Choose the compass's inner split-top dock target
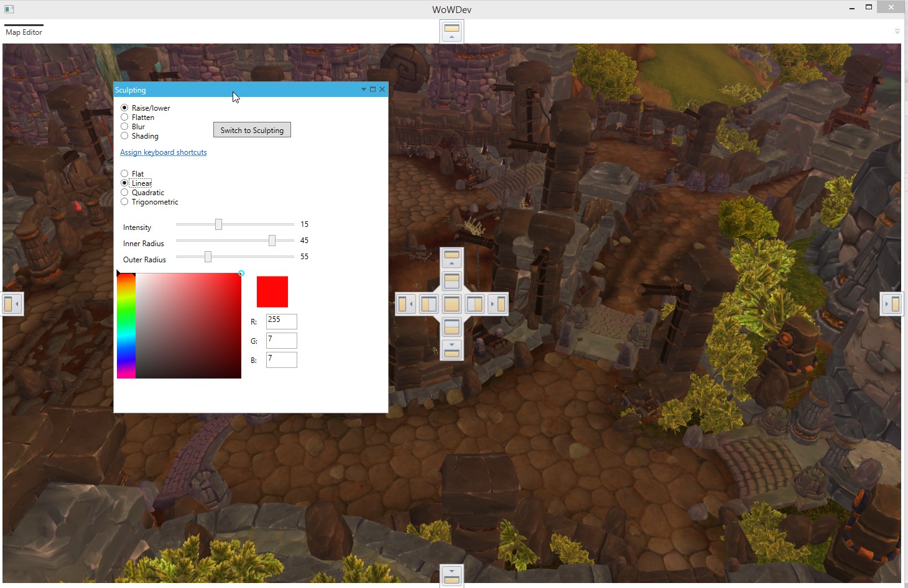Viewport: 908px width, 588px height. pyautogui.click(x=452, y=281)
